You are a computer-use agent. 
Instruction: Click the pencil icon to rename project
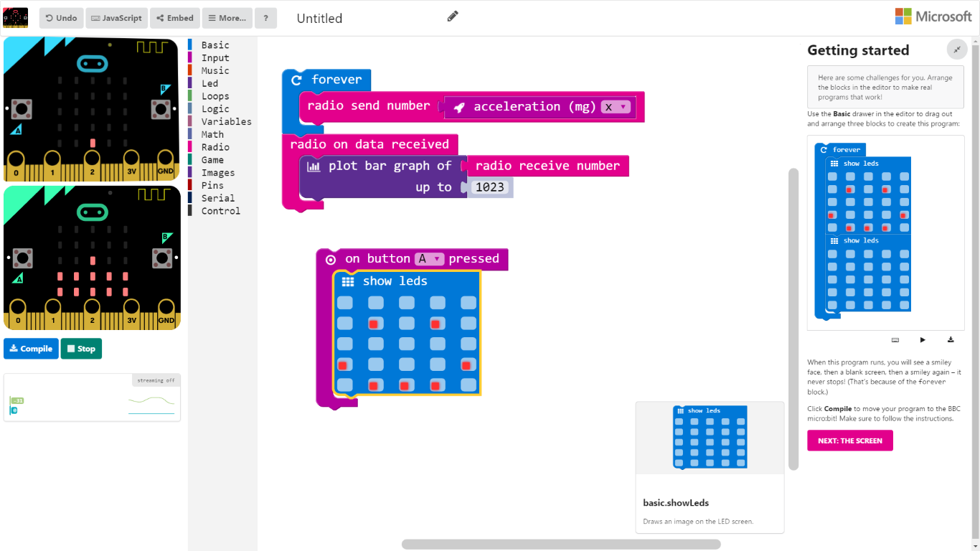tap(453, 17)
